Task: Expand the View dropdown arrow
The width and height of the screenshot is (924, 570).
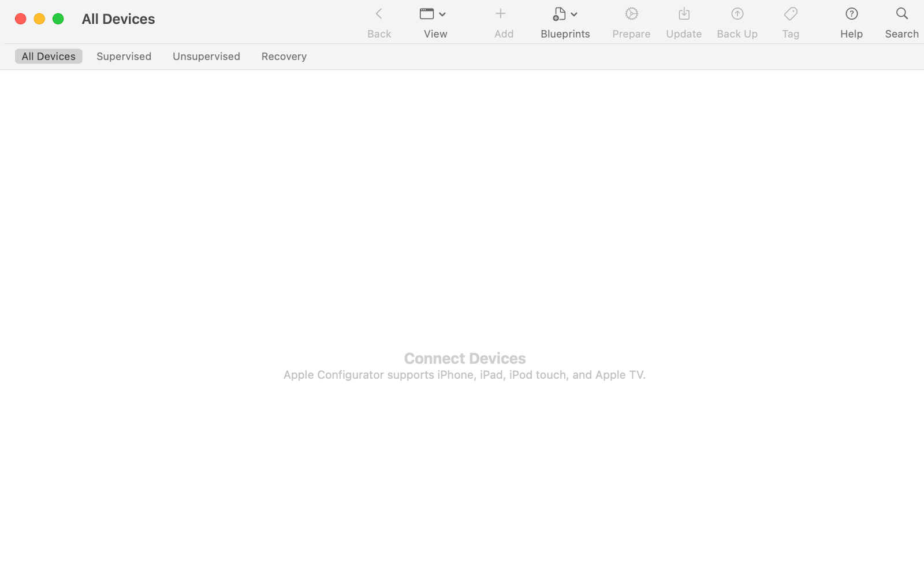Action: pos(442,14)
